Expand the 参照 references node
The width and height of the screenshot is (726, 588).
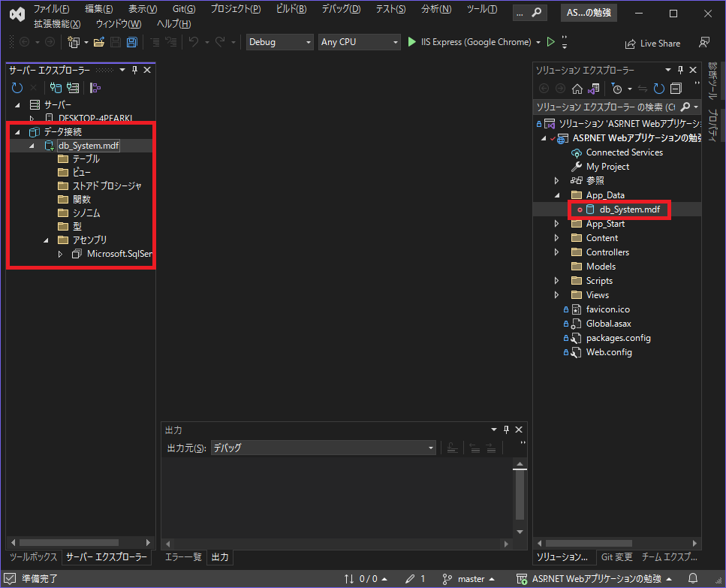[556, 180]
